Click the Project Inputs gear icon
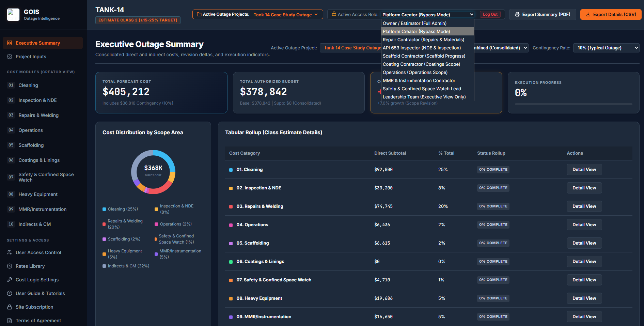Viewport: 644px width, 326px height. pos(10,57)
